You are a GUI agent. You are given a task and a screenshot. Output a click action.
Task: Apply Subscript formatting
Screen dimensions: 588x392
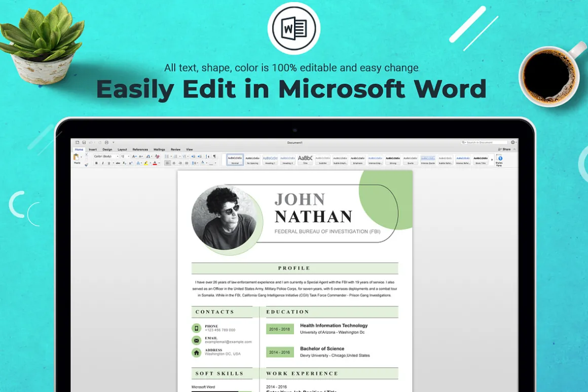[x=125, y=163]
